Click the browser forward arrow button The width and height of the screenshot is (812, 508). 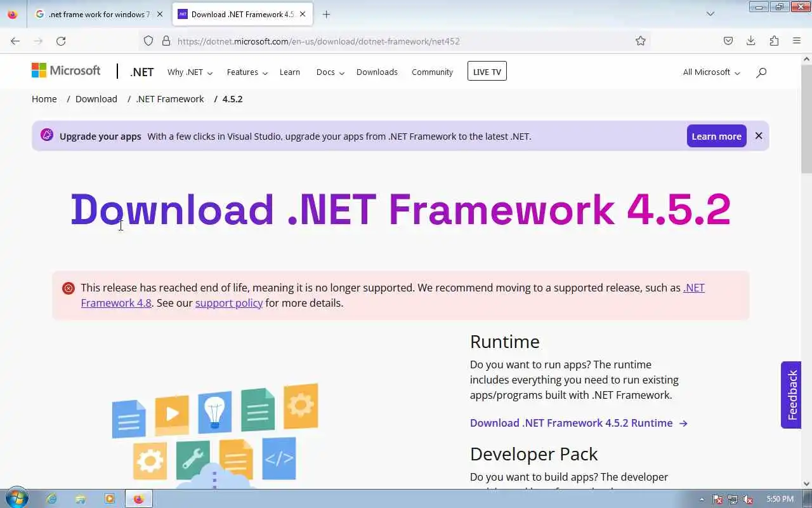[x=38, y=41]
